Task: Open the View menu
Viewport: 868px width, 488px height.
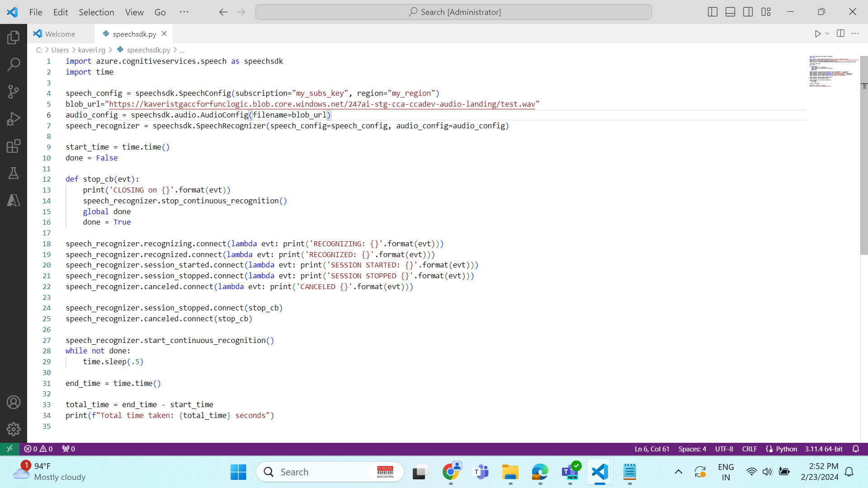Action: tap(134, 12)
